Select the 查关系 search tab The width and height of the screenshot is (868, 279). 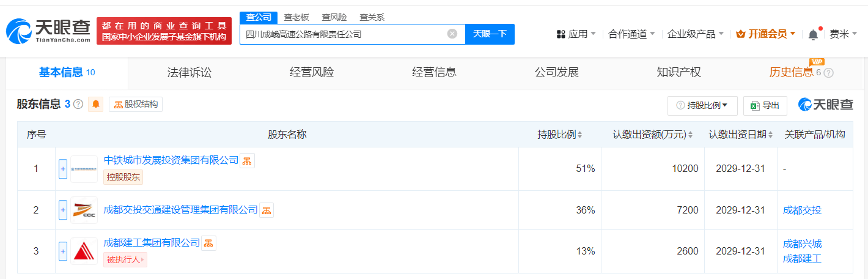pos(372,17)
